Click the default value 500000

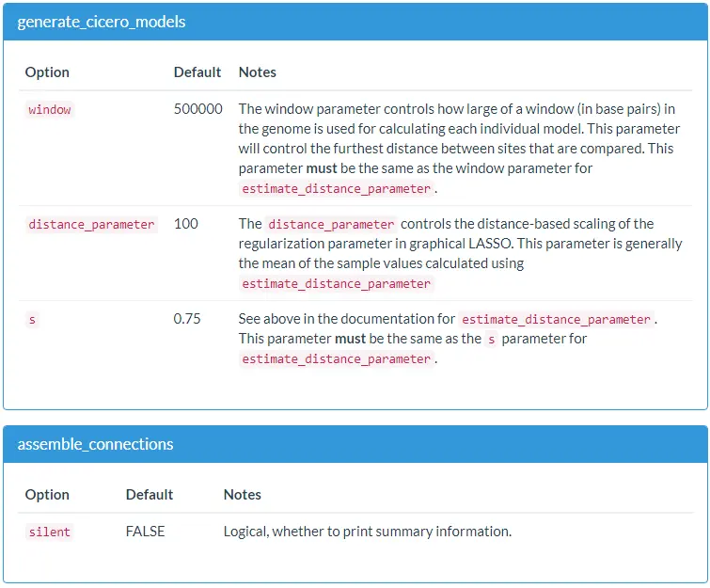(197, 109)
